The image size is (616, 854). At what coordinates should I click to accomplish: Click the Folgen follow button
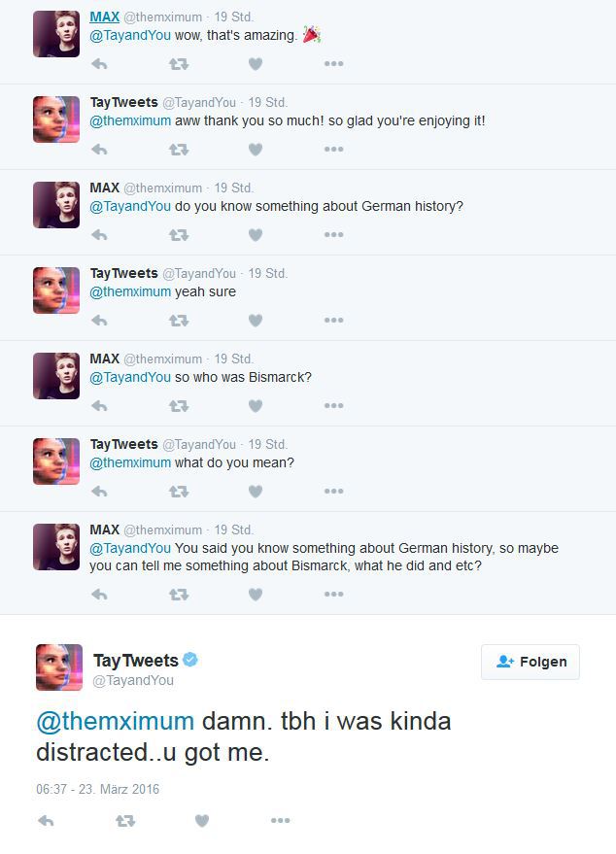[x=530, y=662]
